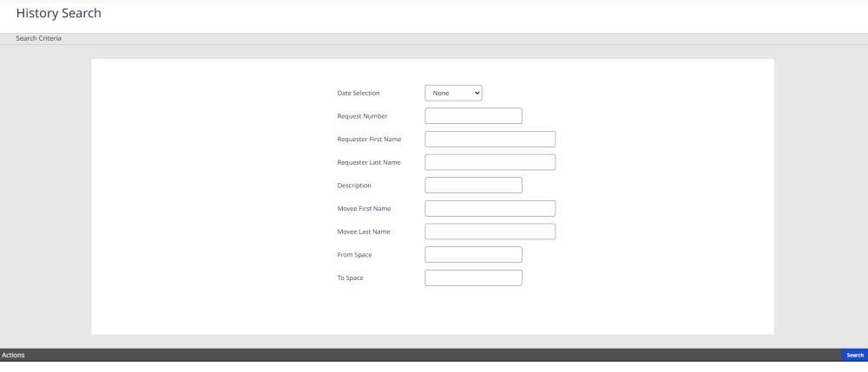Select the Description text box
868x372 pixels.
pyautogui.click(x=473, y=186)
